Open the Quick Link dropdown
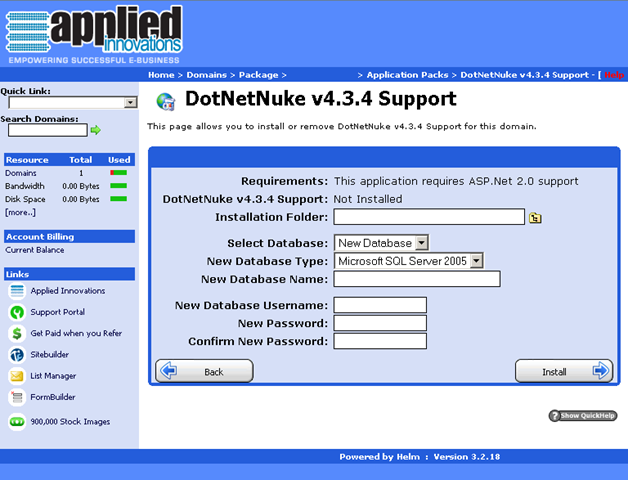This screenshot has width=628, height=480. (130, 103)
